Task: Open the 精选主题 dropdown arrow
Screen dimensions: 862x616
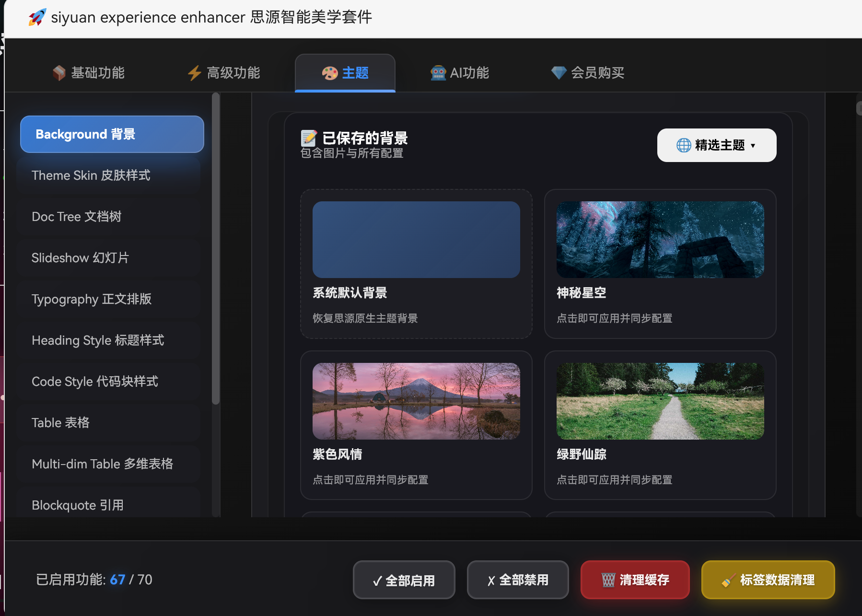Action: pos(753,146)
